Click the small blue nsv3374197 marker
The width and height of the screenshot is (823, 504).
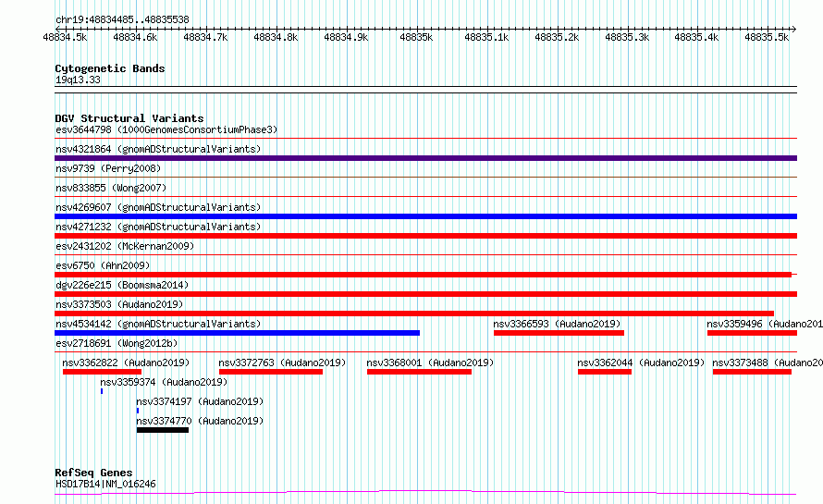pos(138,411)
